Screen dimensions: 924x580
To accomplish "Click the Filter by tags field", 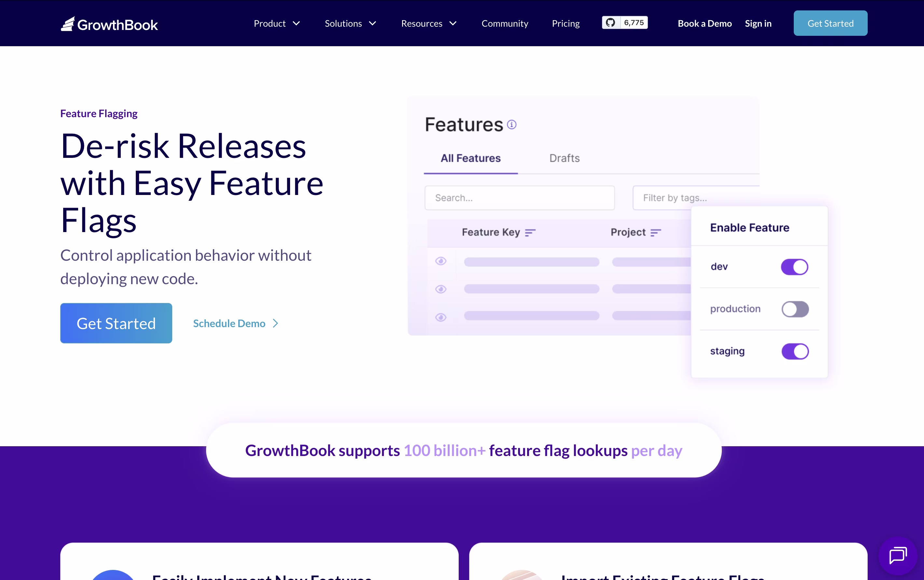I will (x=696, y=198).
